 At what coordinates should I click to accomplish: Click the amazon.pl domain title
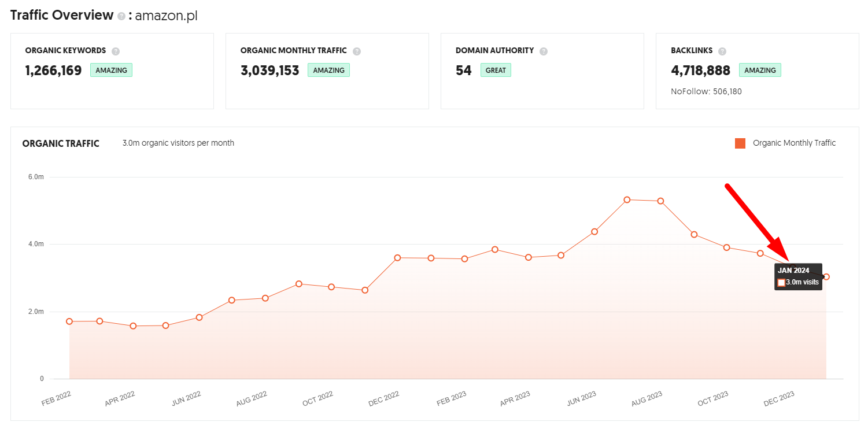(x=166, y=16)
